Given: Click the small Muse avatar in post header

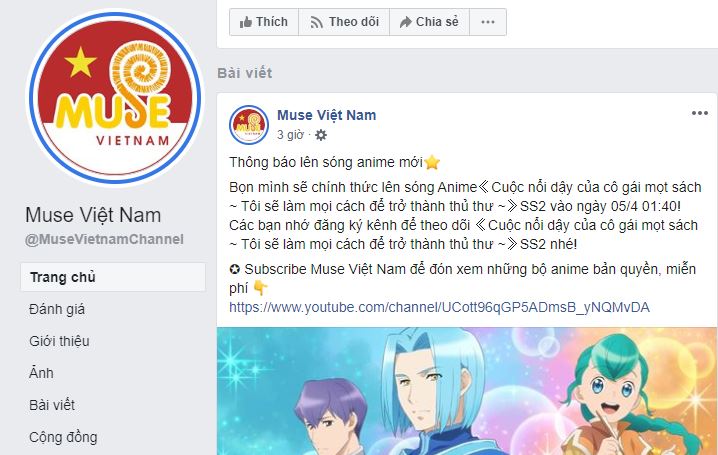Looking at the screenshot, I should tap(249, 125).
